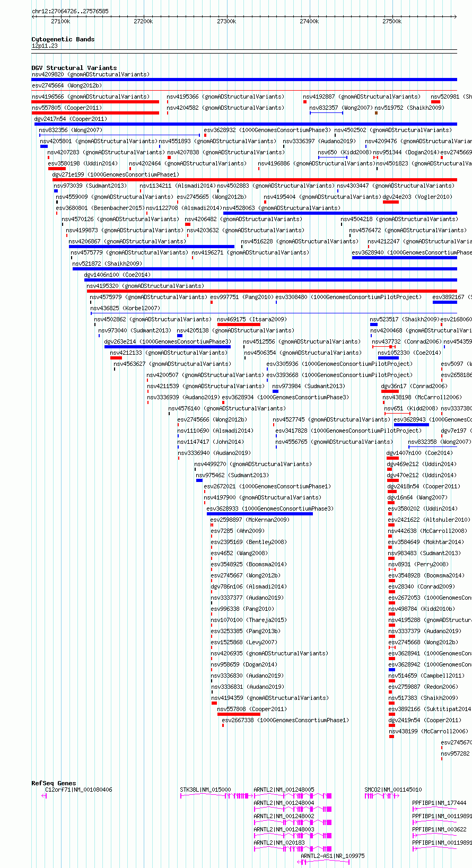472x868 pixels.
Task: Open nsv650 (Kidd2008) variant
Action: click(333, 157)
